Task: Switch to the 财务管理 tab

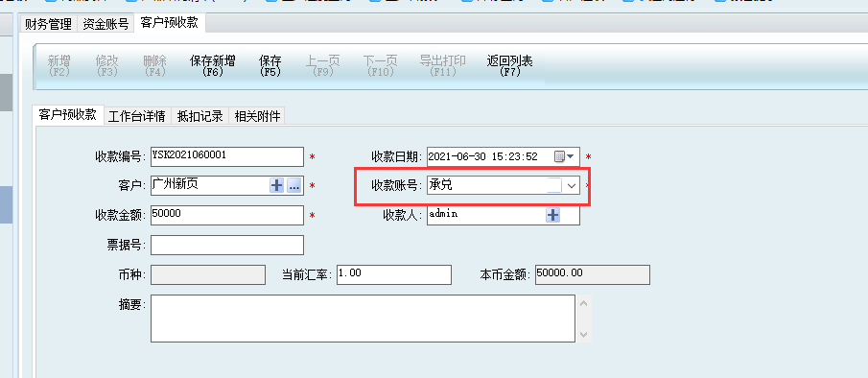Action: click(49, 24)
